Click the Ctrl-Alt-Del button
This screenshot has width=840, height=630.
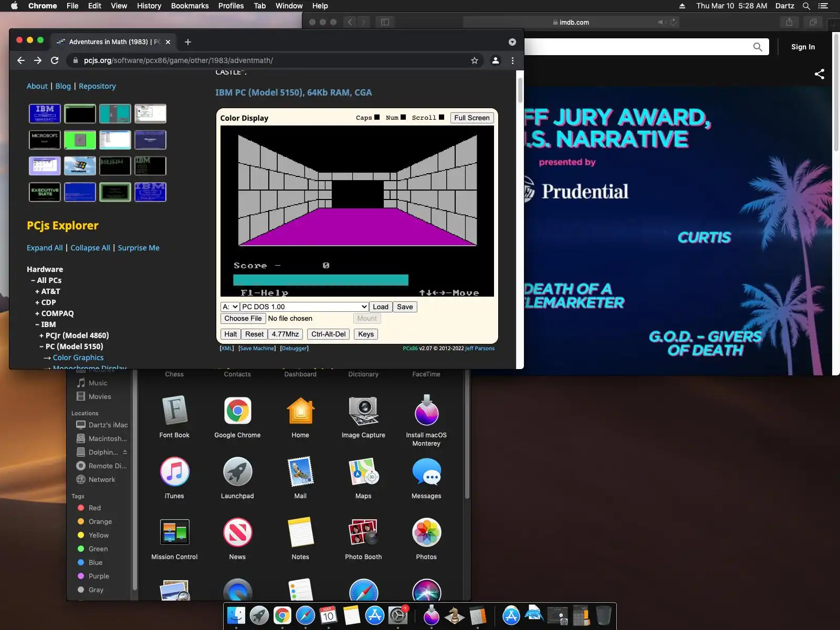pyautogui.click(x=329, y=334)
